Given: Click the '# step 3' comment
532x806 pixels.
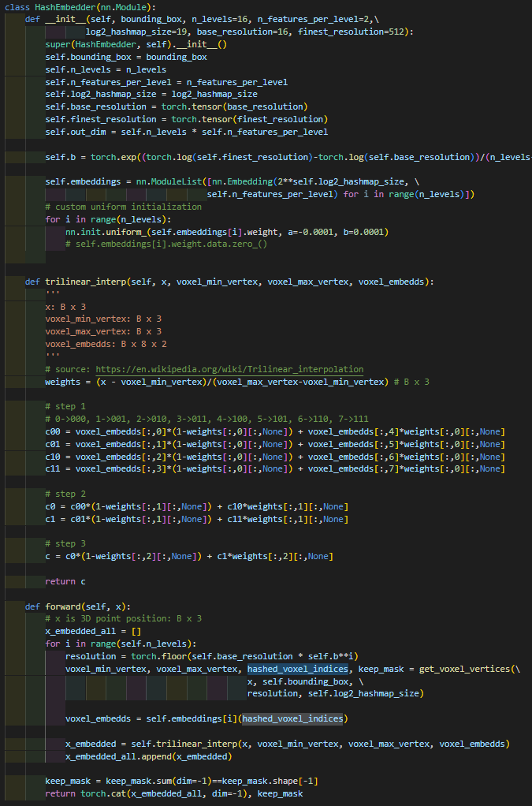Looking at the screenshot, I should click(x=65, y=544).
